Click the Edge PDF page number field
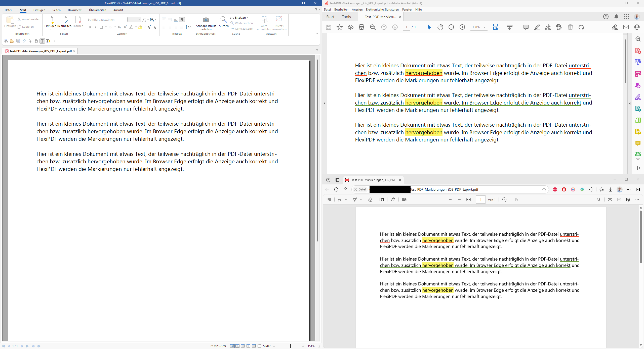This screenshot has height=349, width=644. tap(480, 200)
